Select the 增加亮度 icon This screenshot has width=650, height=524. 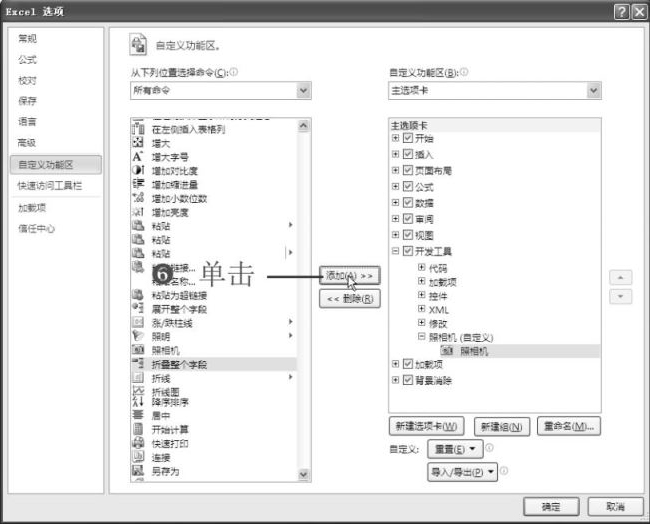coord(138,212)
